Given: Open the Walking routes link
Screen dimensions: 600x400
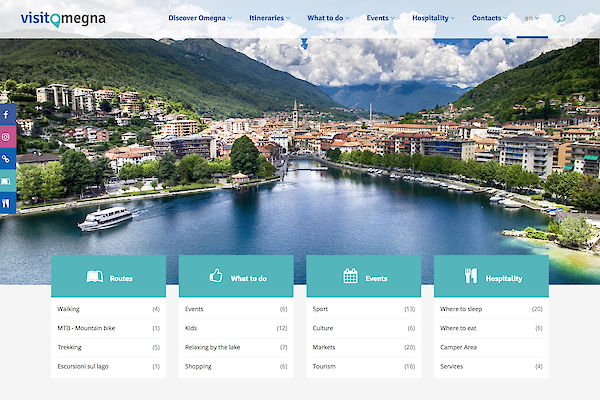Looking at the screenshot, I should [x=69, y=310].
